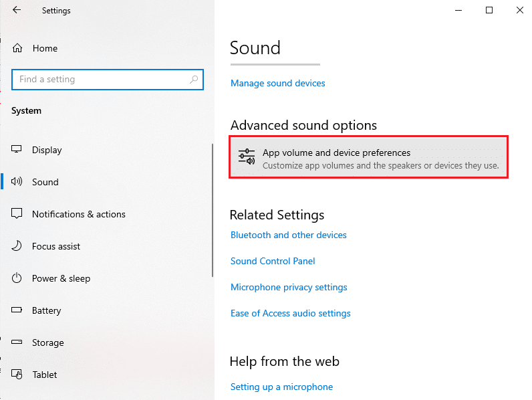
Task: Click the Power & sleep icon
Action: 18,278
